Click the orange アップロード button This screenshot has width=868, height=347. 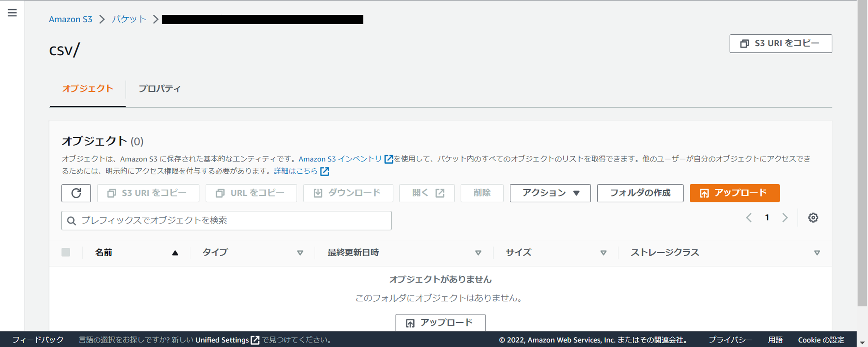[x=734, y=193]
